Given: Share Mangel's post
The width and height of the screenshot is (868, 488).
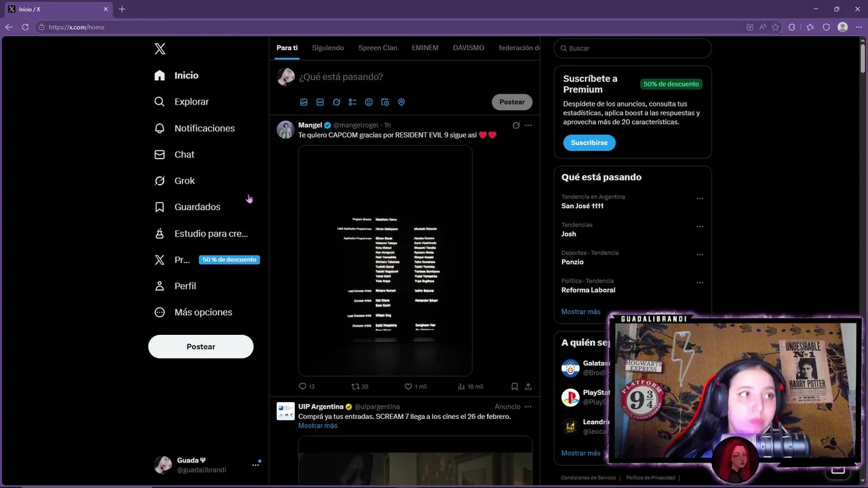Looking at the screenshot, I should click(x=528, y=386).
